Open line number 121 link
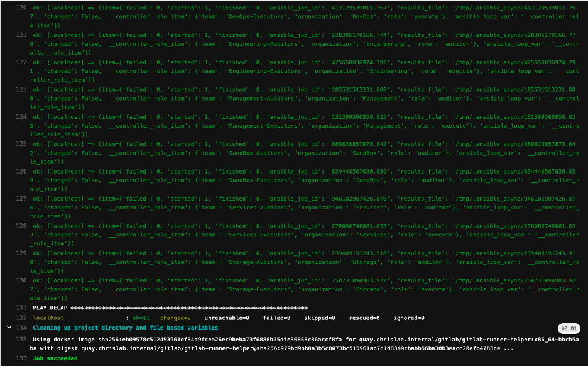The height and width of the screenshot is (366, 588). pyautogui.click(x=21, y=35)
